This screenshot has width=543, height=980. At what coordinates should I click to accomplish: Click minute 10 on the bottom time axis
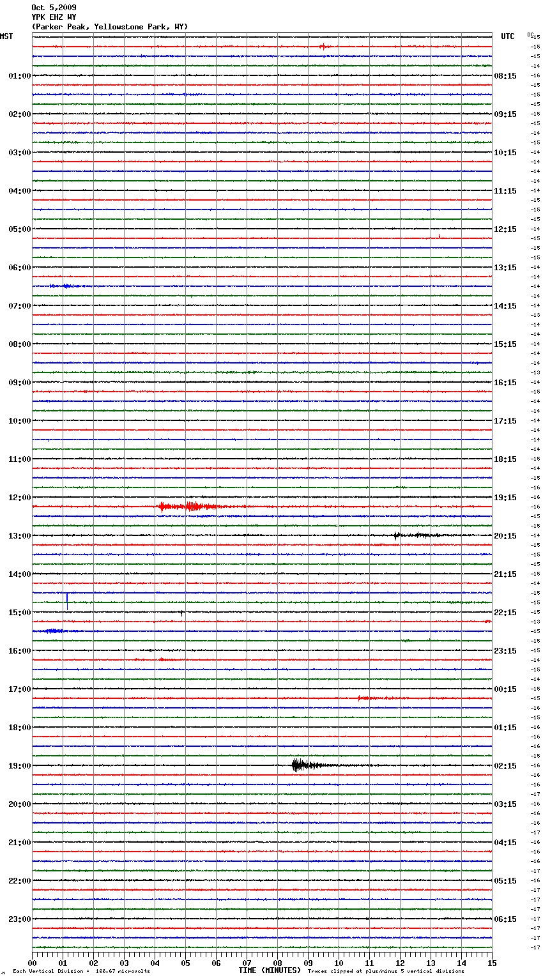339,963
